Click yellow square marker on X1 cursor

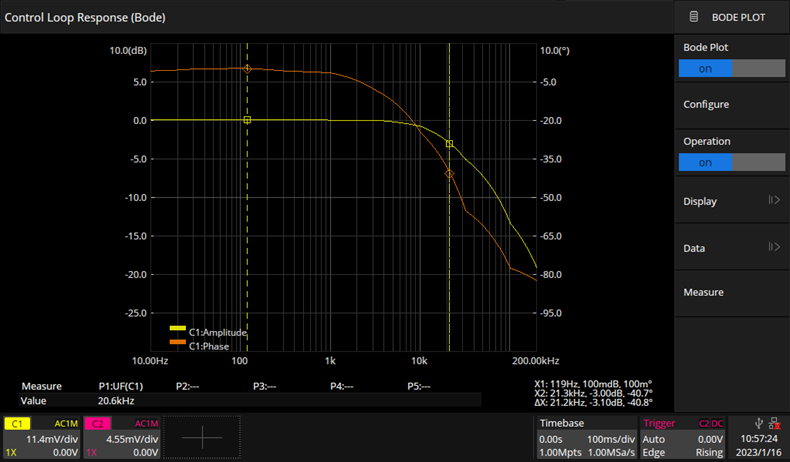[x=247, y=120]
